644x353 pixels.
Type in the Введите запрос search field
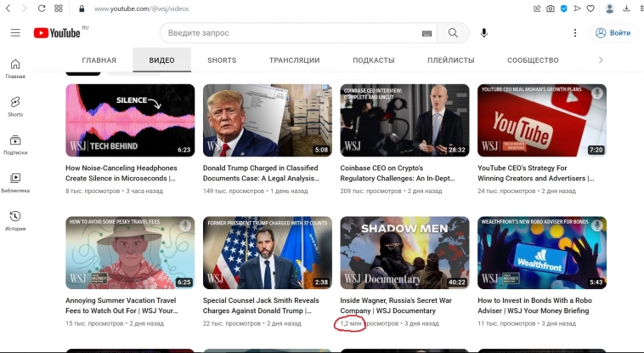[x=289, y=33]
